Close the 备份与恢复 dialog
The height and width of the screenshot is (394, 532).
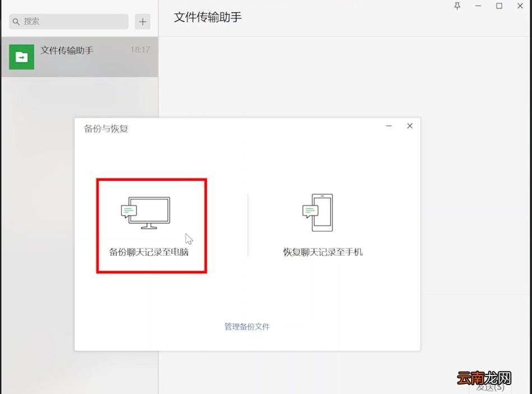[410, 126]
